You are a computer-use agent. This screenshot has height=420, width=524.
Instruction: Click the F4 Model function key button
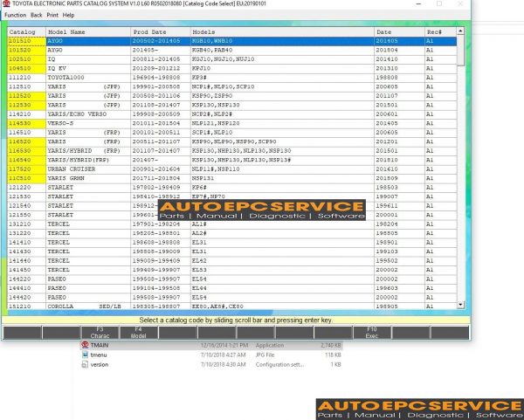(138, 333)
